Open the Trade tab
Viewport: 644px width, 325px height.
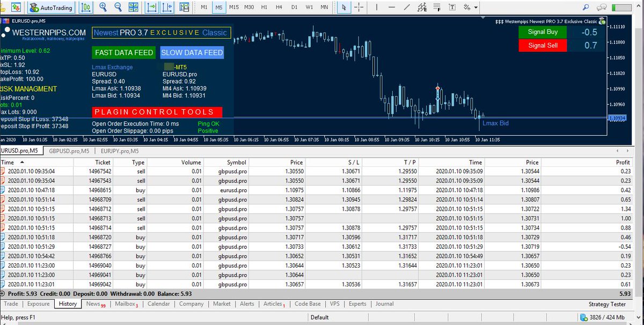11,304
